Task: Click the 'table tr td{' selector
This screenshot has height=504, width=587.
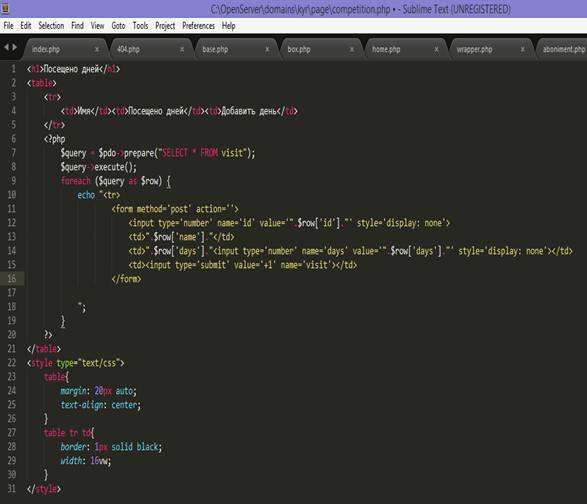Action: pos(69,433)
